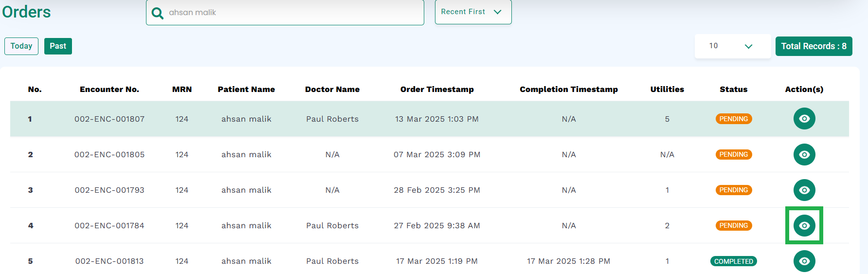
Task: Click eye icon for encounter 002-ENC-001793
Action: [804, 190]
